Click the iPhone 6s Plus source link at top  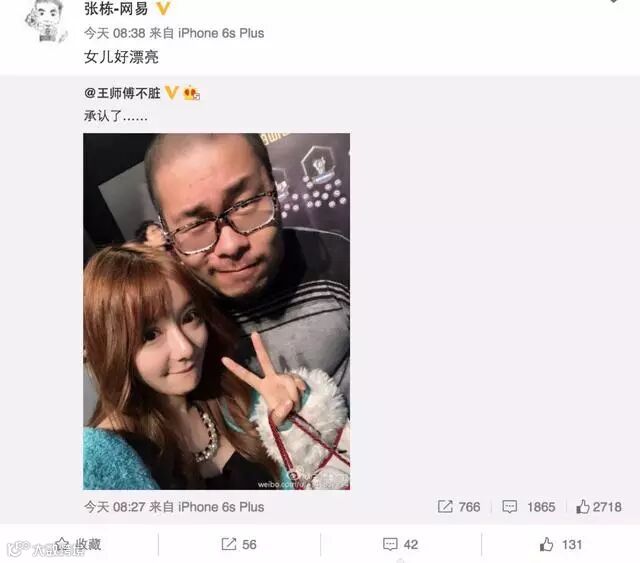221,33
